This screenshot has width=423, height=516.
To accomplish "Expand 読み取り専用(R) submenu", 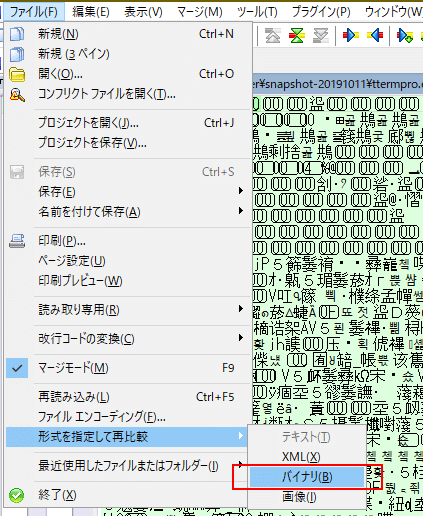I will 128,310.
